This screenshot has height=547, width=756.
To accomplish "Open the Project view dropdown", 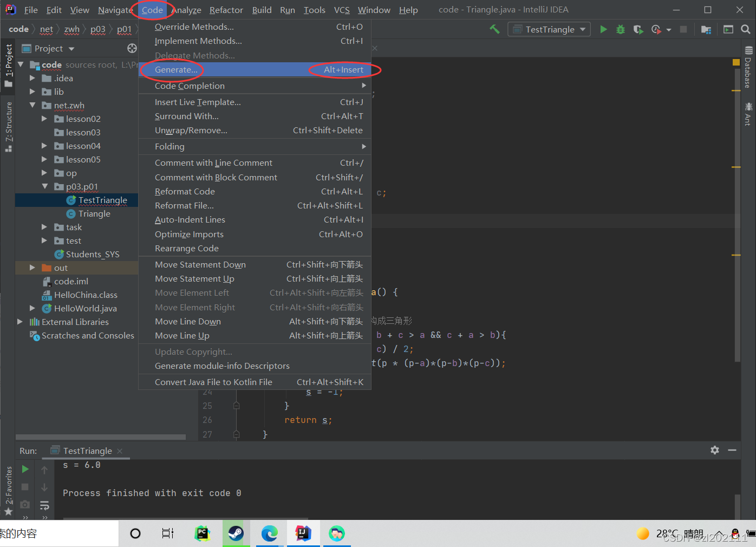I will pyautogui.click(x=71, y=49).
